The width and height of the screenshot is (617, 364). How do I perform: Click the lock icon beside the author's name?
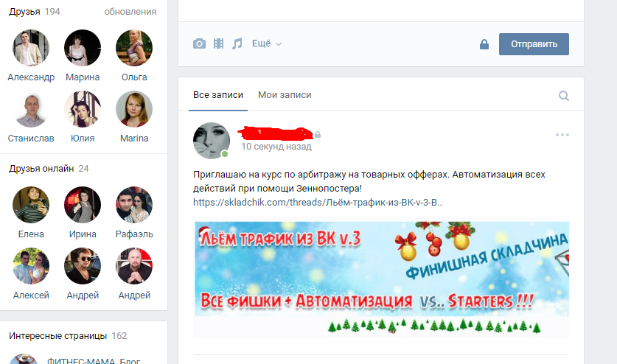(318, 135)
